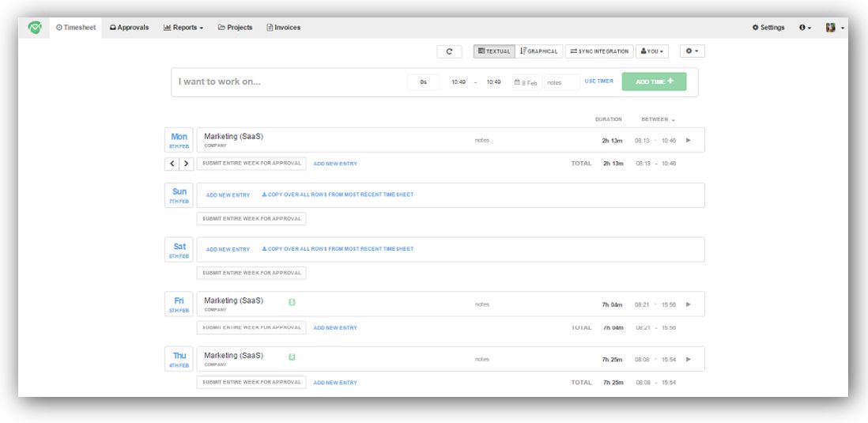Screen dimensions: 868x423
Task: Start timer on Thursday's Marketing entry
Action: (688, 359)
